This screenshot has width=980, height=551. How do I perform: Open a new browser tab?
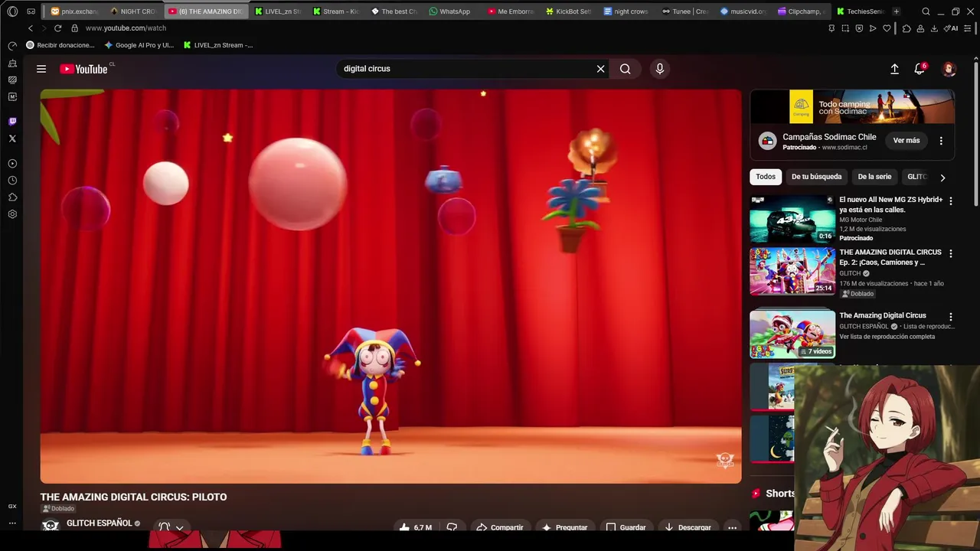click(x=896, y=11)
